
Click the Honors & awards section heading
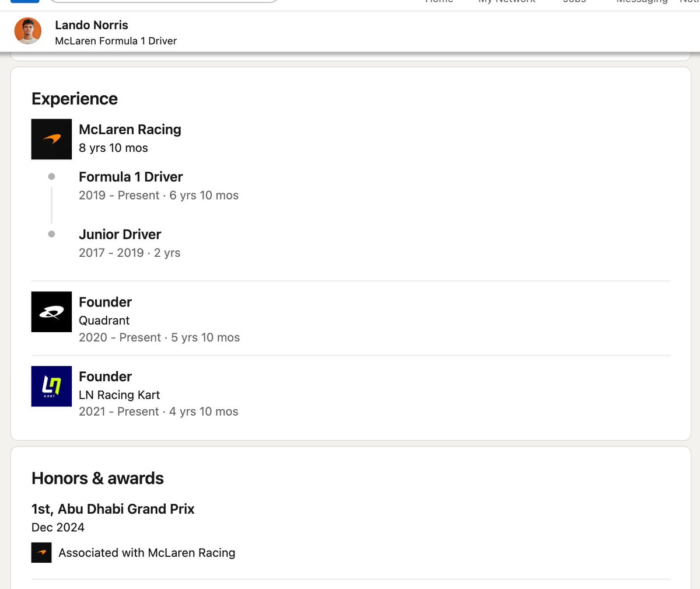(x=97, y=478)
